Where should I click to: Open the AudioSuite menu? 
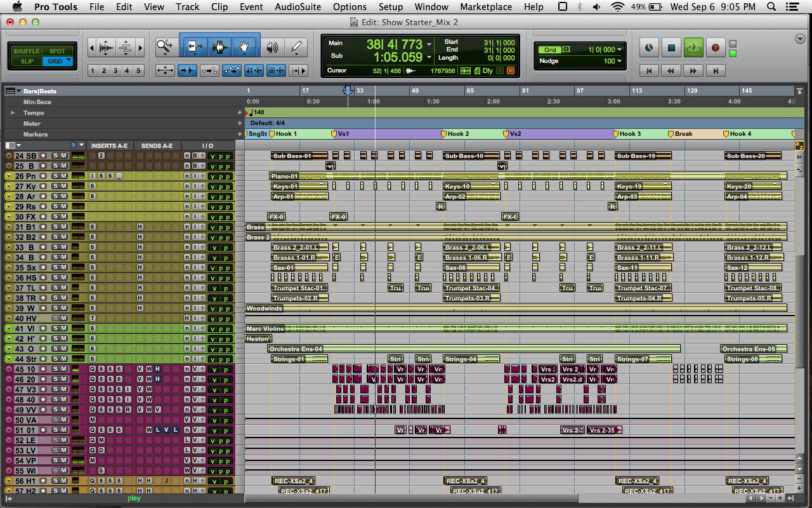[298, 7]
